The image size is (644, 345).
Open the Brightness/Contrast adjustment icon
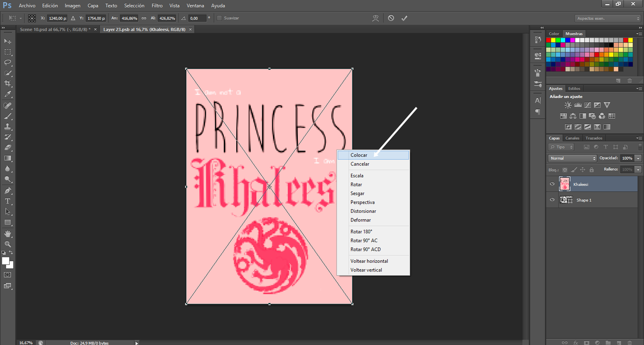pyautogui.click(x=567, y=105)
